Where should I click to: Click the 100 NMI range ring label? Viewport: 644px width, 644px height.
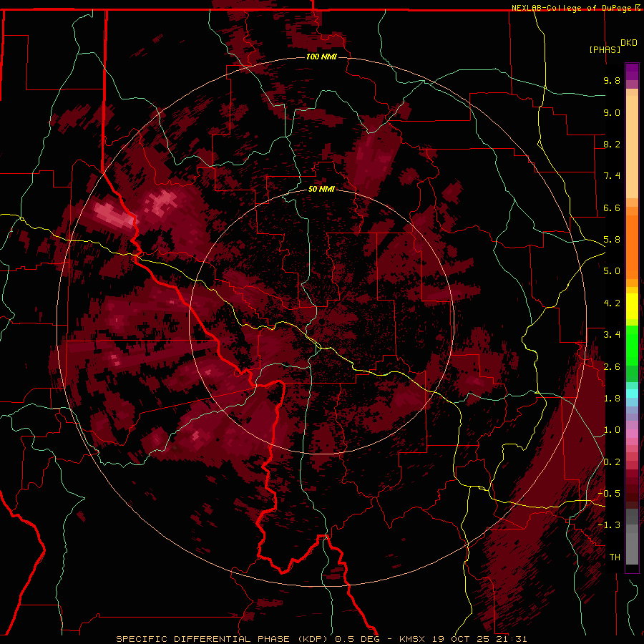321,57
